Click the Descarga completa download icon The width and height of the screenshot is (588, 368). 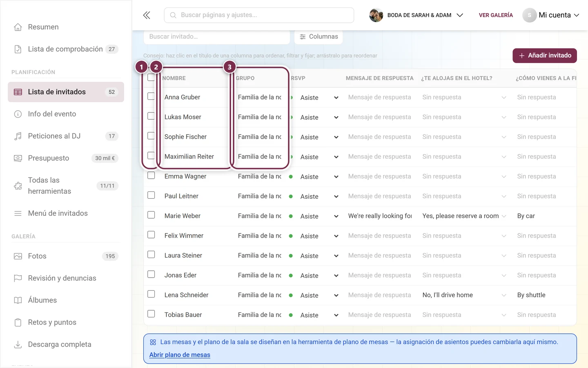(x=18, y=345)
